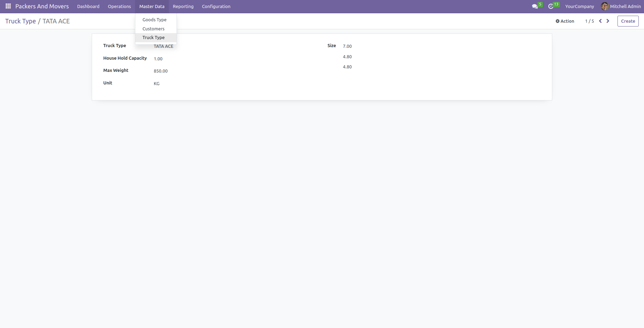This screenshot has width=644, height=328.
Task: Click Max Weight value 850.00
Action: (160, 71)
